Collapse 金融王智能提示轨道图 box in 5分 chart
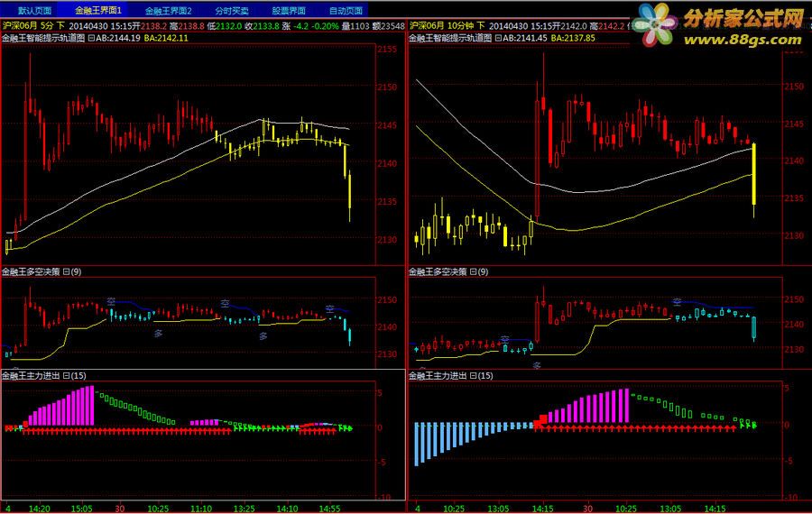 [x=91, y=38]
